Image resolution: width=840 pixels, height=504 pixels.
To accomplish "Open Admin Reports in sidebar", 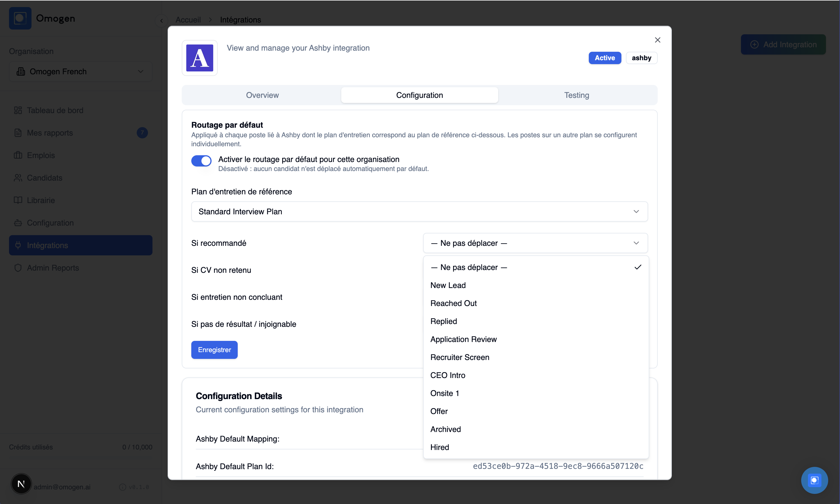I will (x=80, y=268).
